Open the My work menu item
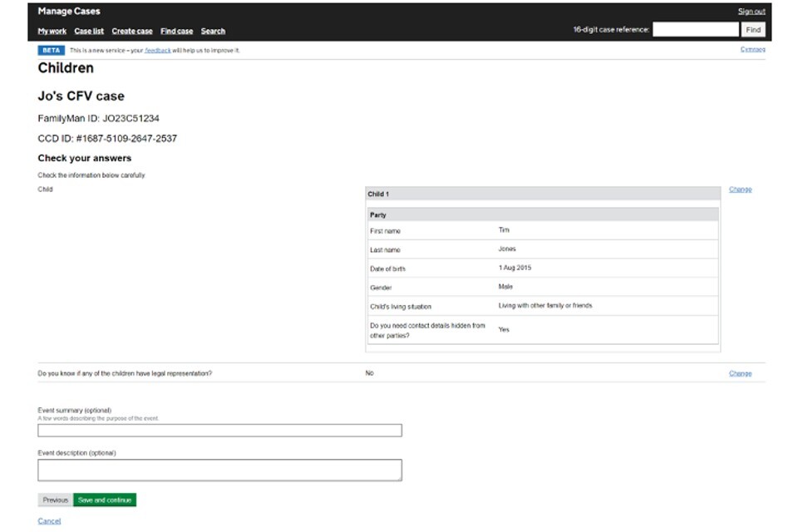Viewport: 798px width, 532px height. (52, 32)
